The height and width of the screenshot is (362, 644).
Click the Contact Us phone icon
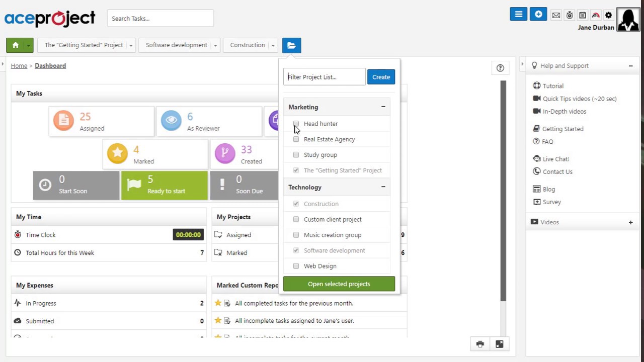(x=537, y=171)
